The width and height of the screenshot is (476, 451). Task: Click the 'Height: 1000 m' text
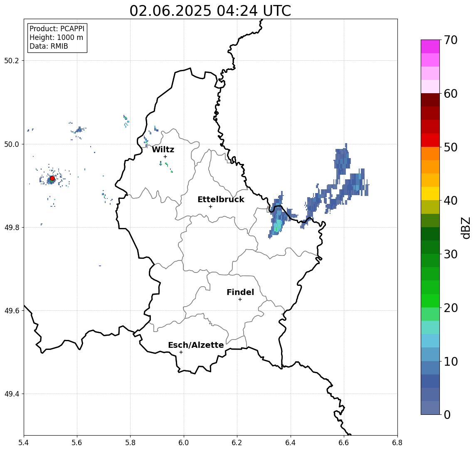pyautogui.click(x=56, y=37)
